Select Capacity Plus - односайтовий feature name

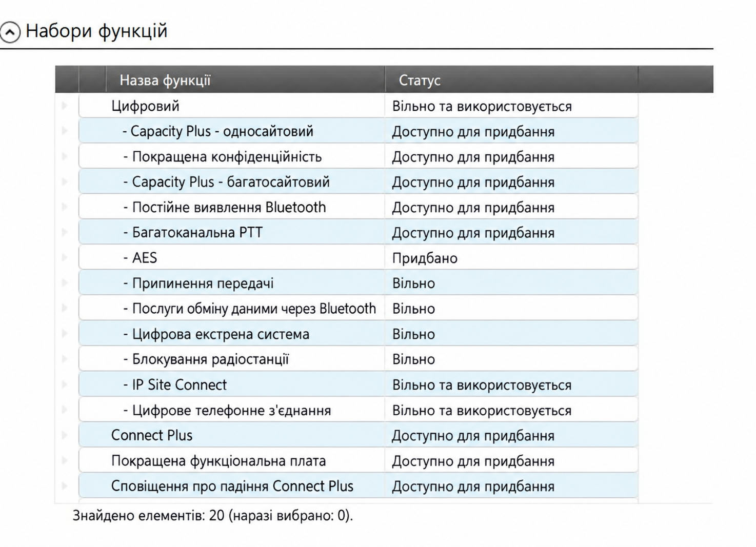coord(218,131)
